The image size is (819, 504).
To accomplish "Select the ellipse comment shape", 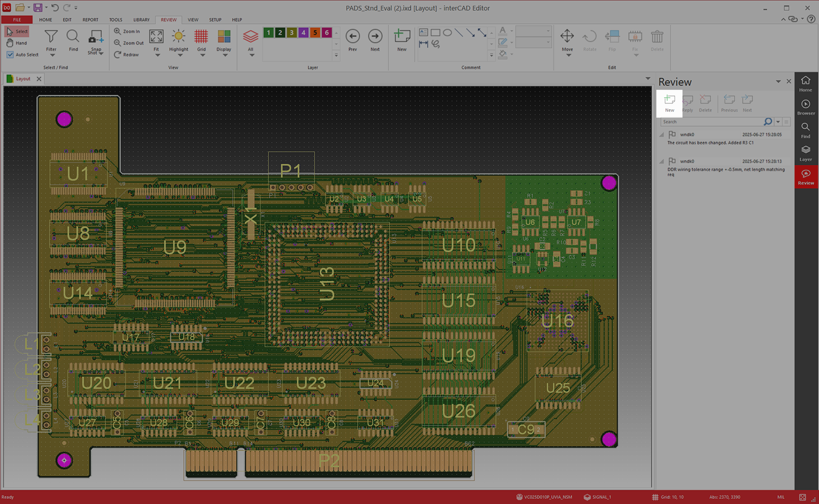I will [448, 32].
